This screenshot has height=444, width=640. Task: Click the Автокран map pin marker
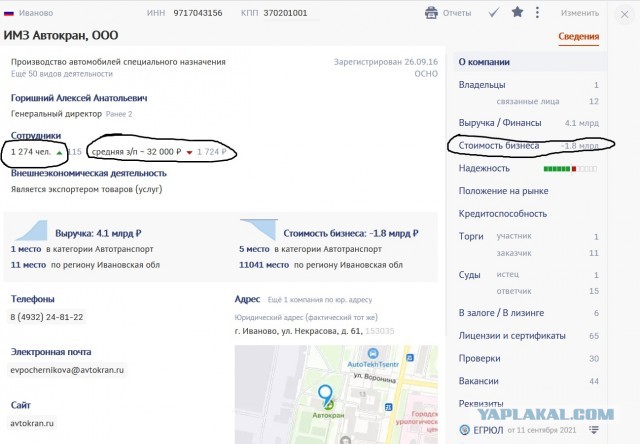[x=325, y=395]
